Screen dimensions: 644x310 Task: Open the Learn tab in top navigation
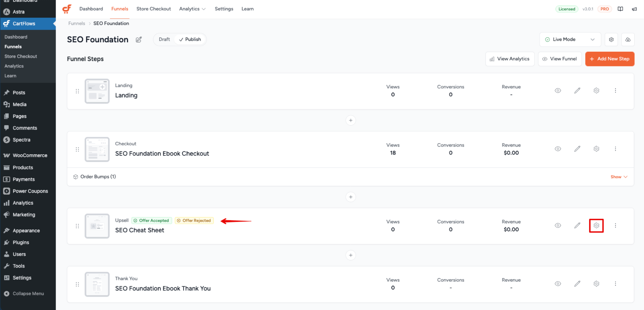[x=248, y=9]
